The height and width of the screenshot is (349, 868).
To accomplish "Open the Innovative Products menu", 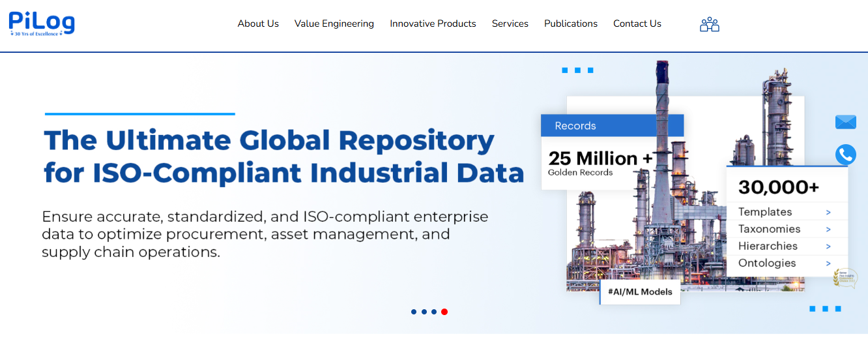I will (433, 23).
